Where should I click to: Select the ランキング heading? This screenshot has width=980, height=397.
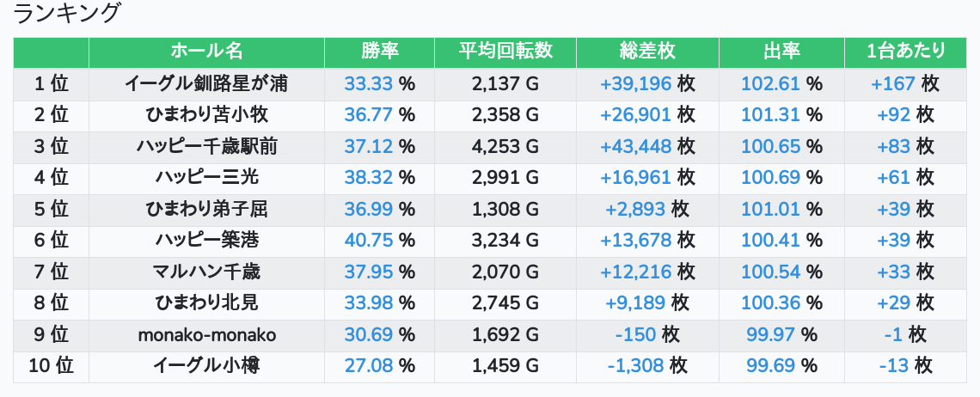[x=66, y=13]
